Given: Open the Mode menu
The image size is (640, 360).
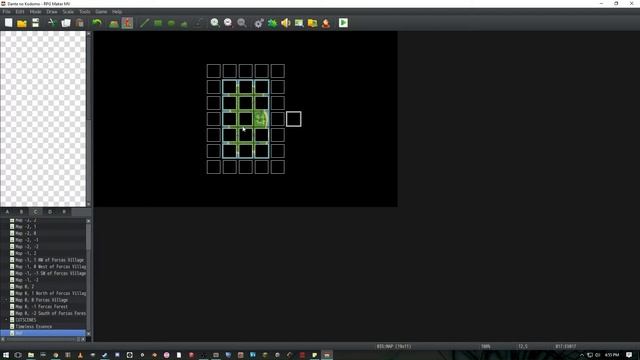Looking at the screenshot, I should click(36, 12).
